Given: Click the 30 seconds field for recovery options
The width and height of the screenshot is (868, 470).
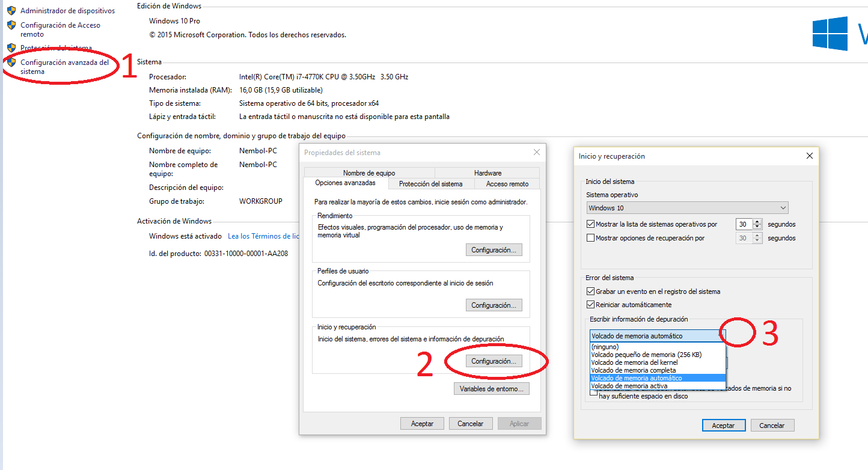Looking at the screenshot, I should [744, 238].
